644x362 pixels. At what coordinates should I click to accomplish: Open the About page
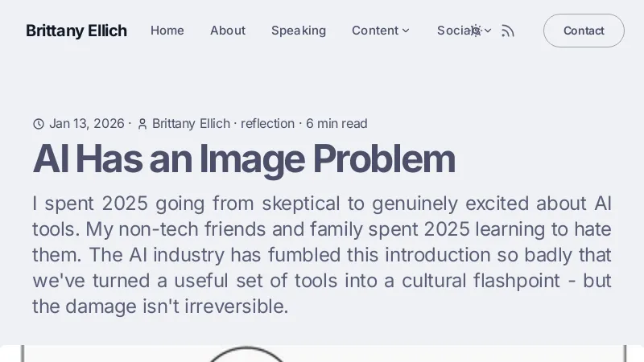[228, 31]
